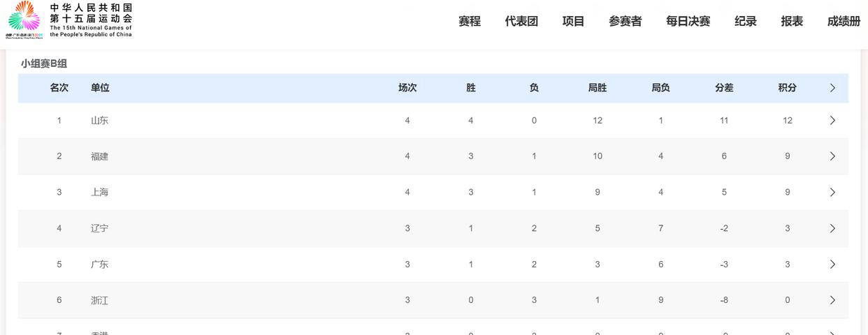Expand the 广东 row chevron
Viewport: 868px width, 335px height.
[x=832, y=265]
